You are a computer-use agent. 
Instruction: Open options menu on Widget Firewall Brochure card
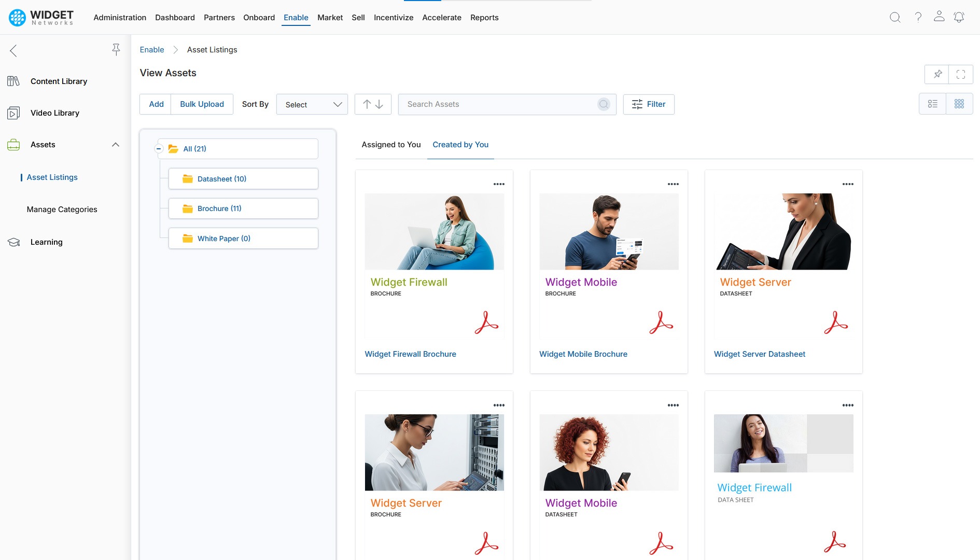(499, 184)
